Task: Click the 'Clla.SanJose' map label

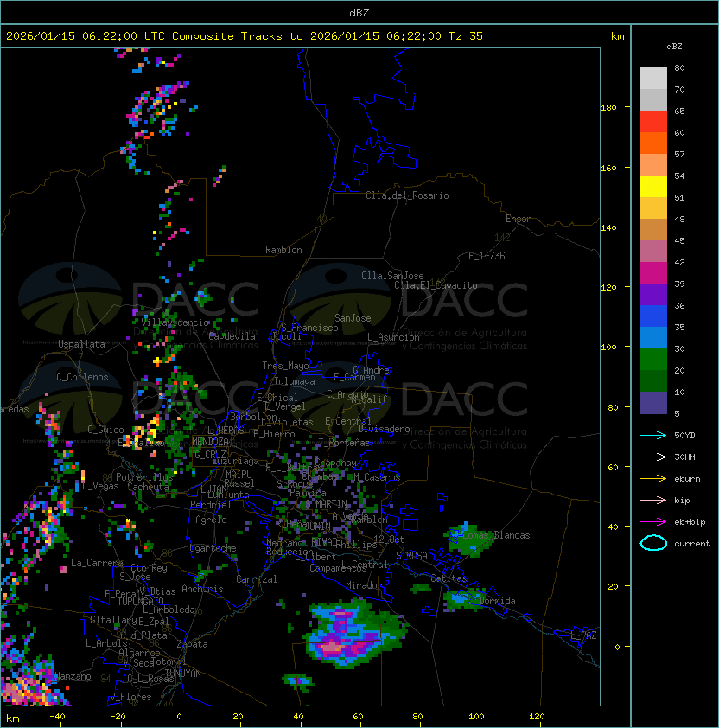Action: coord(392,276)
